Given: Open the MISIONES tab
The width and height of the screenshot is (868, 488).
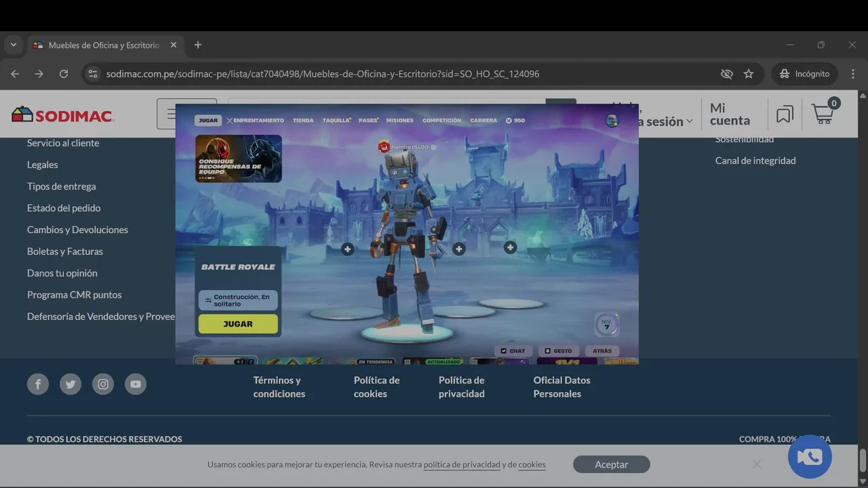Looking at the screenshot, I should click(x=399, y=121).
